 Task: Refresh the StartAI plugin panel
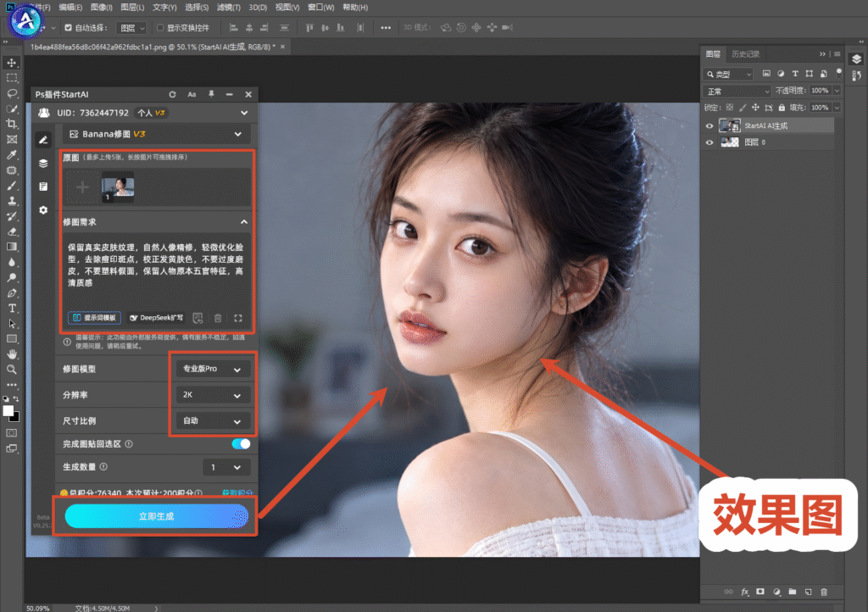point(173,95)
